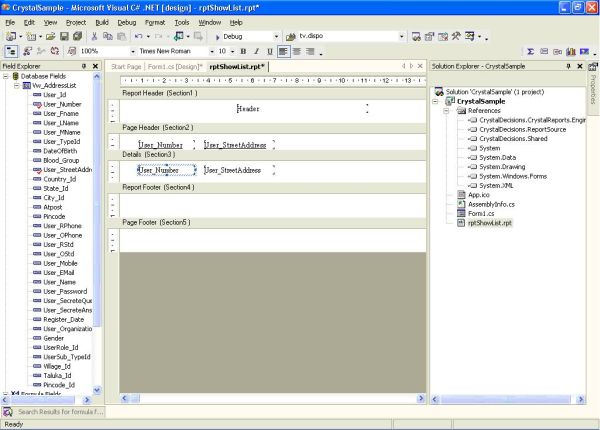Open the font size 10 dropdown
The image size is (600, 430).
click(232, 51)
